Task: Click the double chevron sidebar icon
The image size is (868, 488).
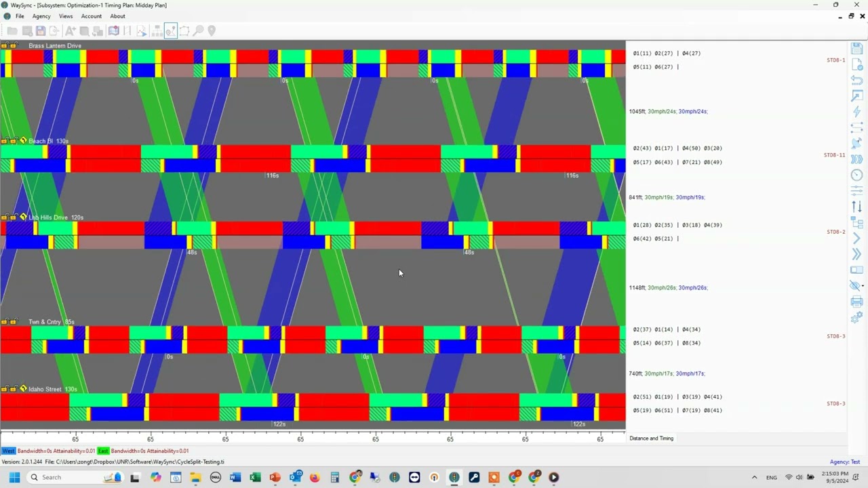Action: pos(857,254)
